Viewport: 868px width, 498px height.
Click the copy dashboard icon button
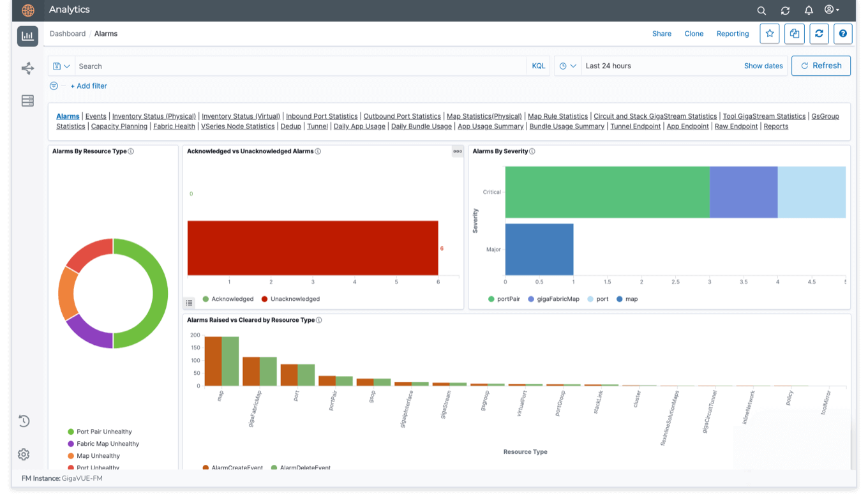795,34
